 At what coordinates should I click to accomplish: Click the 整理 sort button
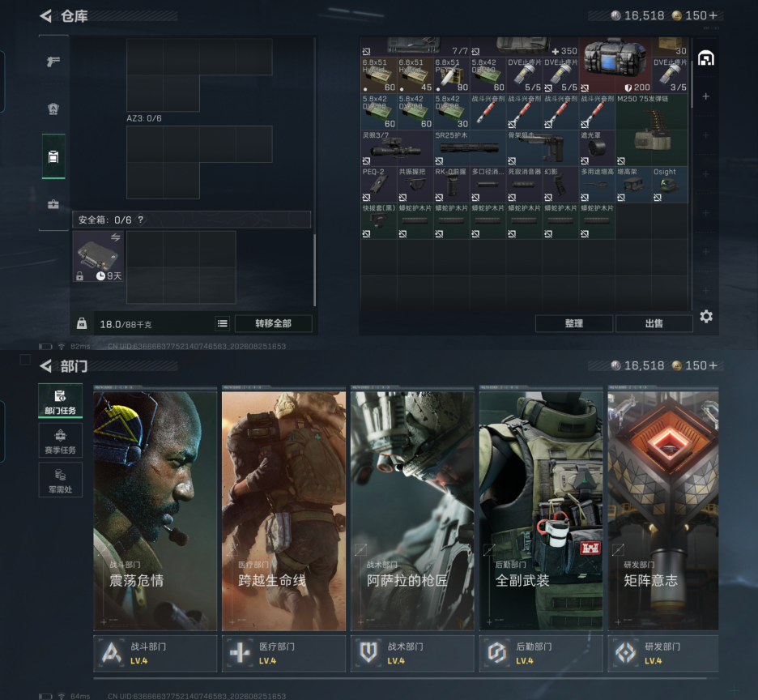(x=574, y=323)
